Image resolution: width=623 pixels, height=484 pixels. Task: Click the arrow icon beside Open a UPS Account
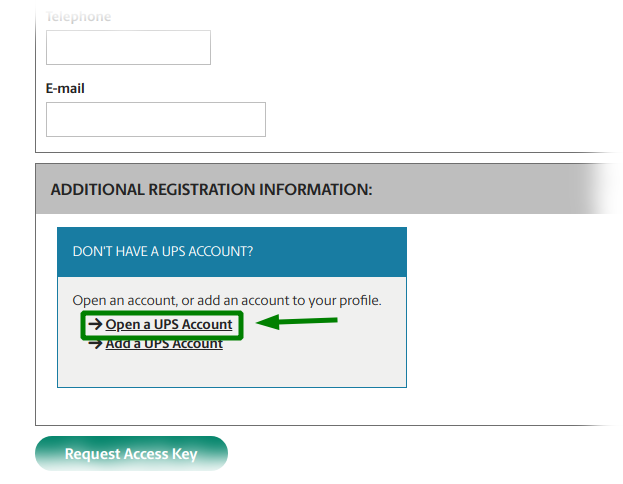95,324
